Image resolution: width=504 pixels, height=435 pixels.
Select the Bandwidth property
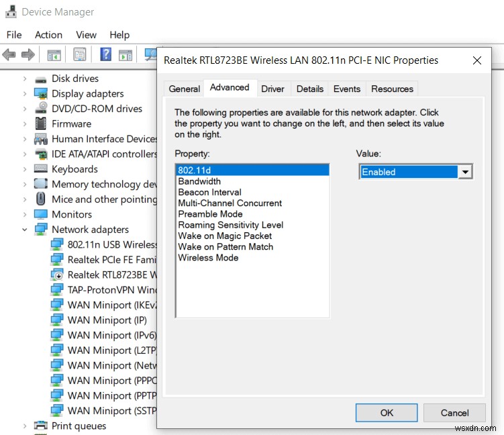252,181
